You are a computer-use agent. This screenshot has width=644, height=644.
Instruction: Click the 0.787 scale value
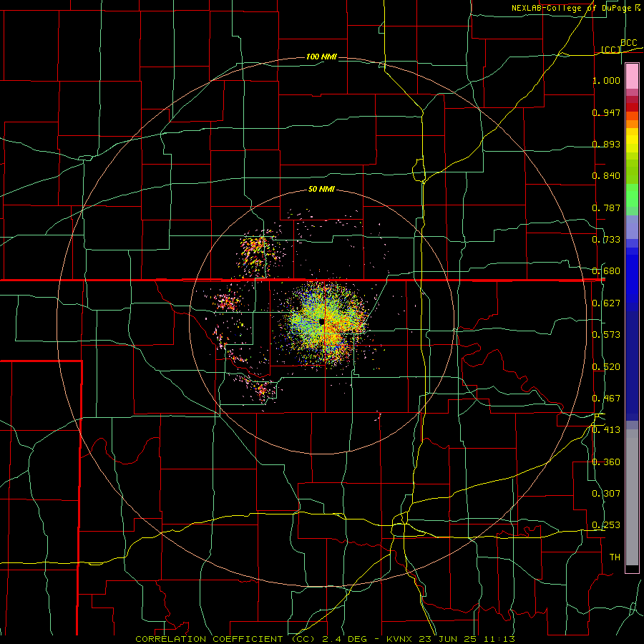(x=606, y=208)
